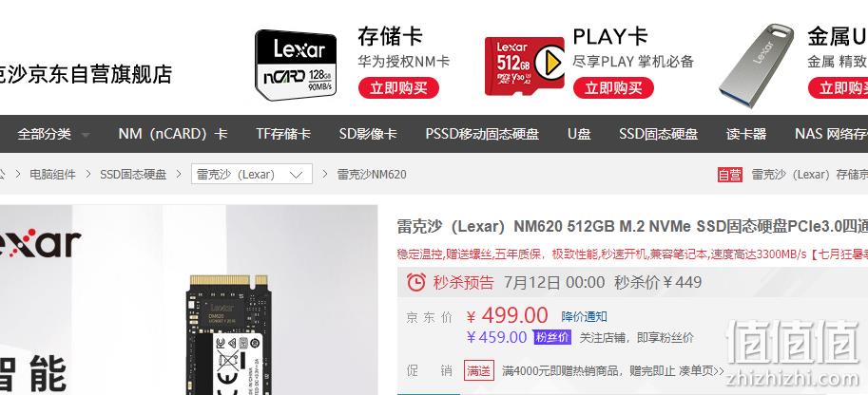The image size is (868, 395).
Task: Click the 降价通知 link
Action: click(584, 316)
